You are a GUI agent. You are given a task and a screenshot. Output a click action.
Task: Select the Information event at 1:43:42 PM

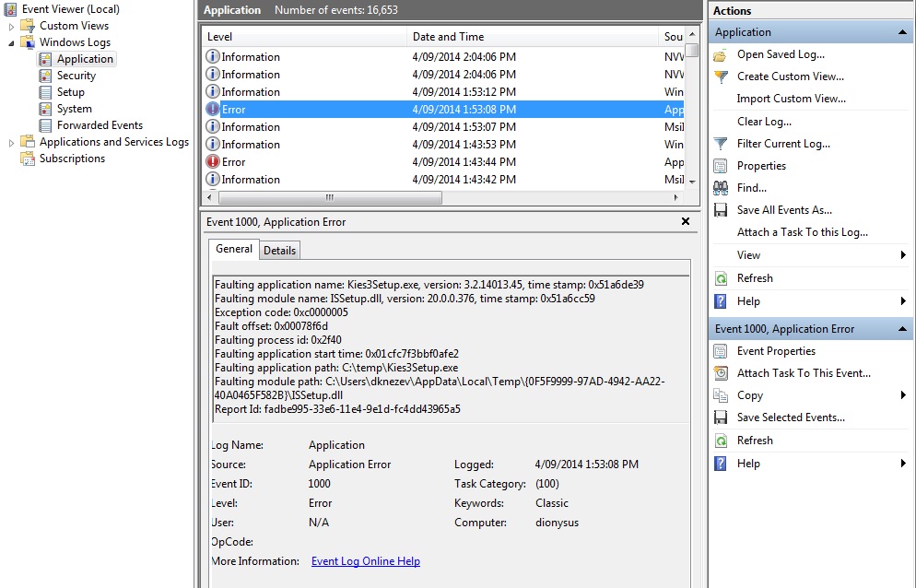click(x=443, y=180)
